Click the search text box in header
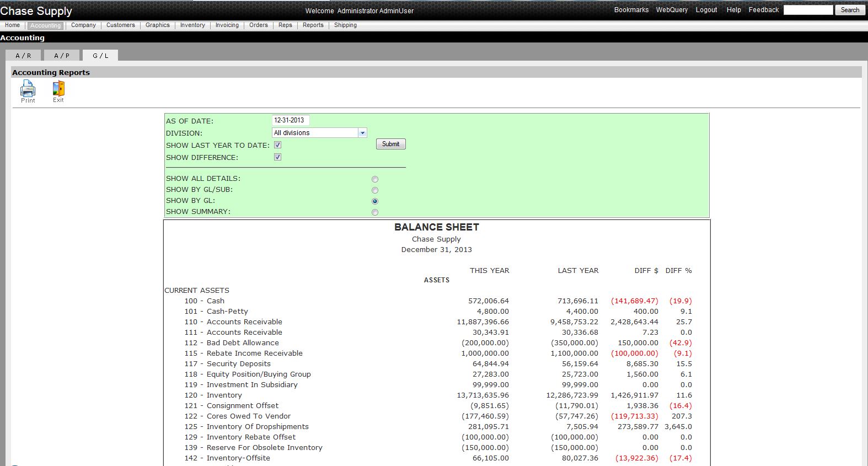868x466 pixels. click(x=808, y=10)
